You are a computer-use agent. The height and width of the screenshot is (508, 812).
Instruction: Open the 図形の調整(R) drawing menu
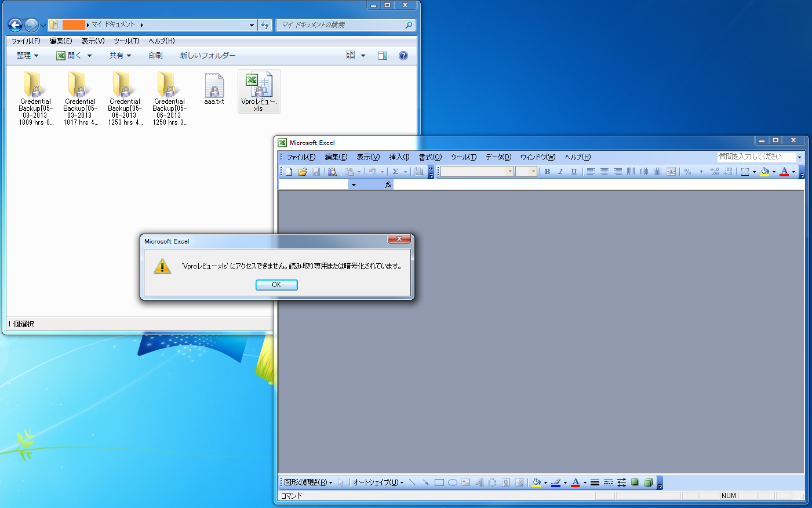point(308,482)
